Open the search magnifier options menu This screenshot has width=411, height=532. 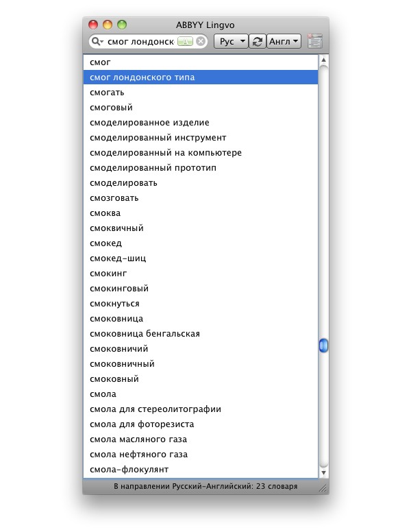[97, 42]
